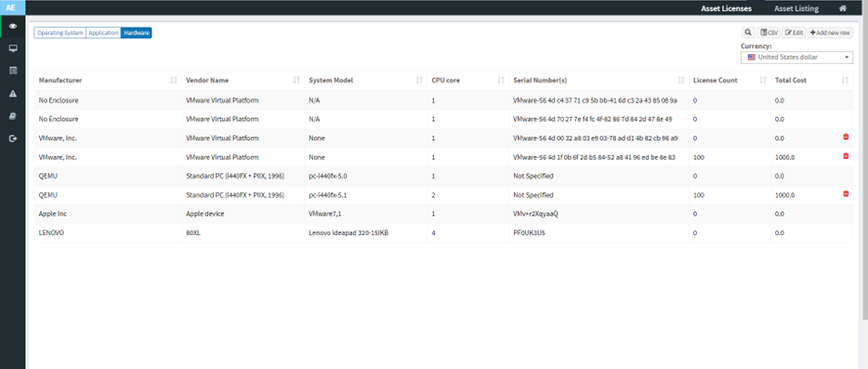This screenshot has height=369, width=868.
Task: Click Add new row button
Action: pos(830,33)
